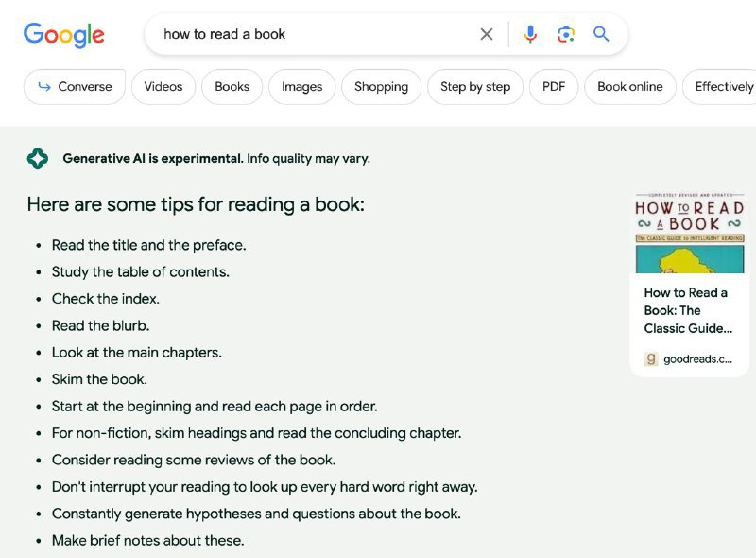Select the Step by step chip

point(475,87)
